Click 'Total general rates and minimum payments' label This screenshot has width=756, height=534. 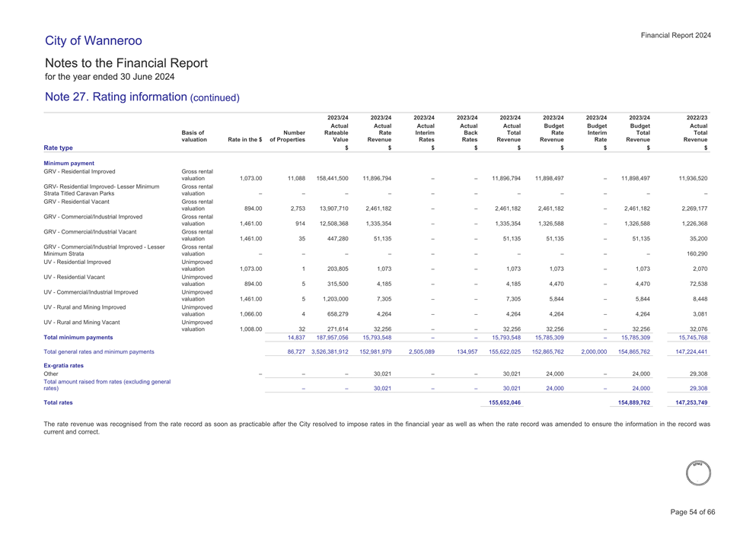coord(99,351)
